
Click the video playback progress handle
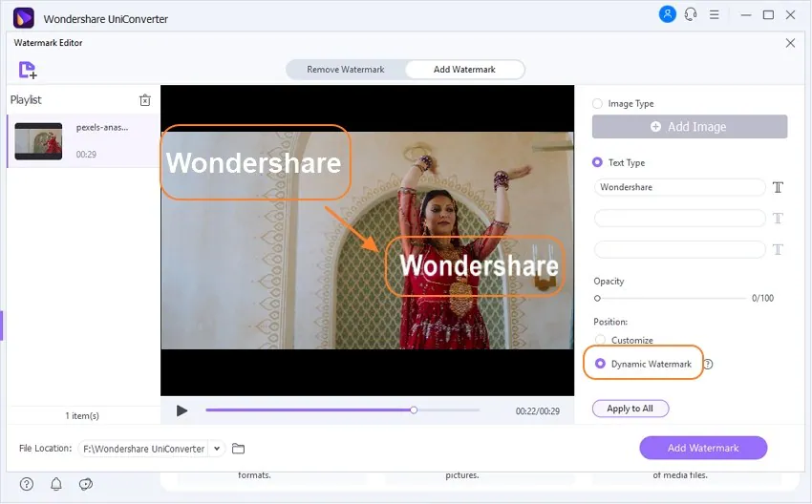point(414,410)
